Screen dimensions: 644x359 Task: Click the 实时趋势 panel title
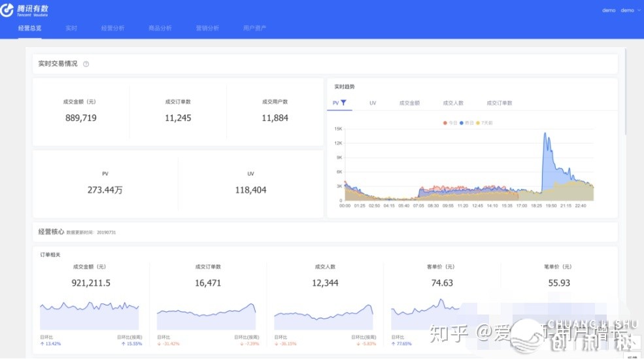tap(344, 87)
